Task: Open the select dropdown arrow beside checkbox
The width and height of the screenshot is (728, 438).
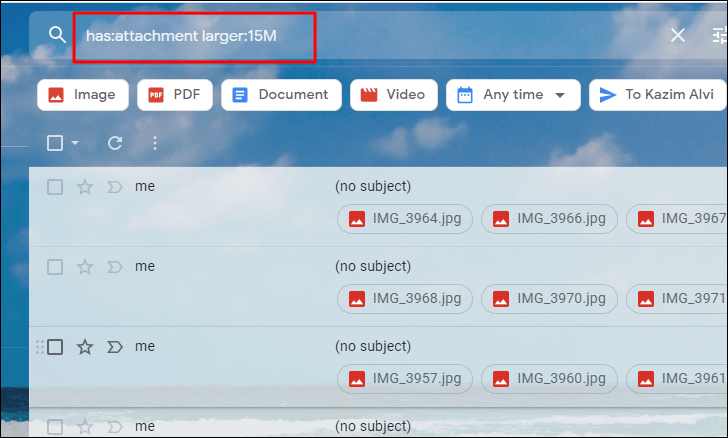Action: coord(75,143)
